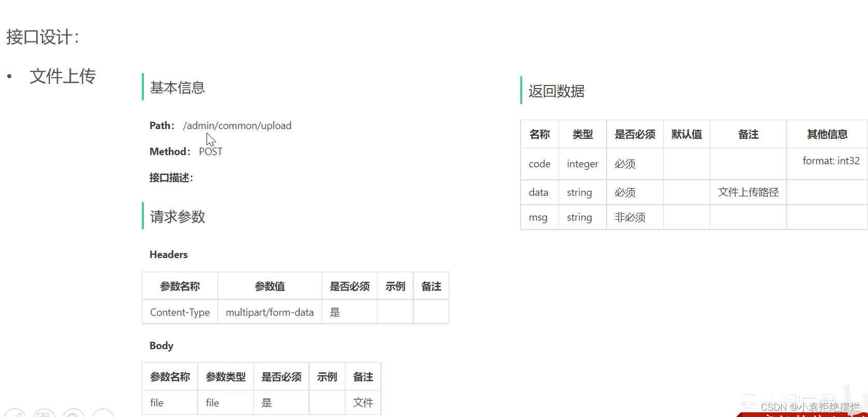Click the 接口设计 title text

pyautogui.click(x=43, y=37)
